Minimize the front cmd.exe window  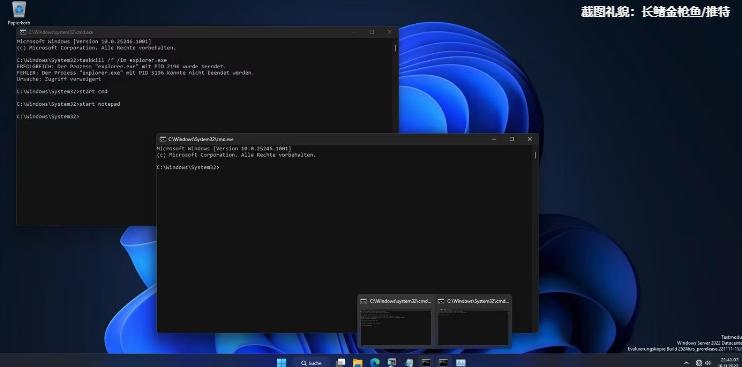(494, 139)
